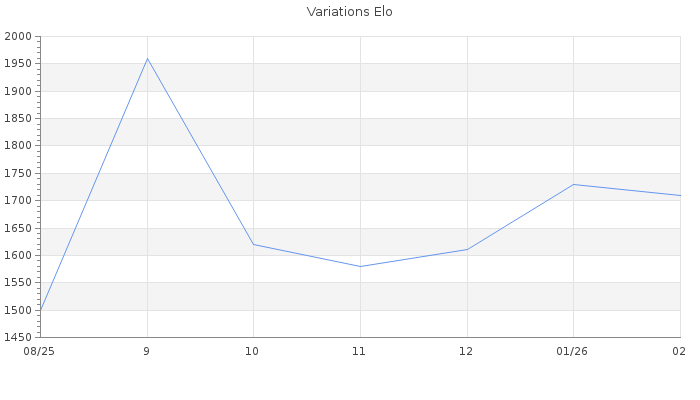Click the "Variations Elo" chart title
The height and width of the screenshot is (400, 700).
tap(349, 12)
